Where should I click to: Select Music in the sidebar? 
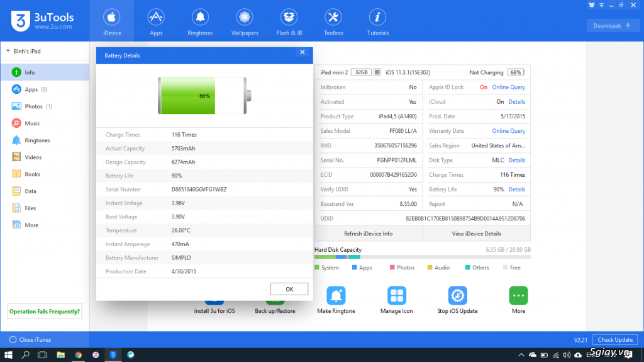(45, 123)
